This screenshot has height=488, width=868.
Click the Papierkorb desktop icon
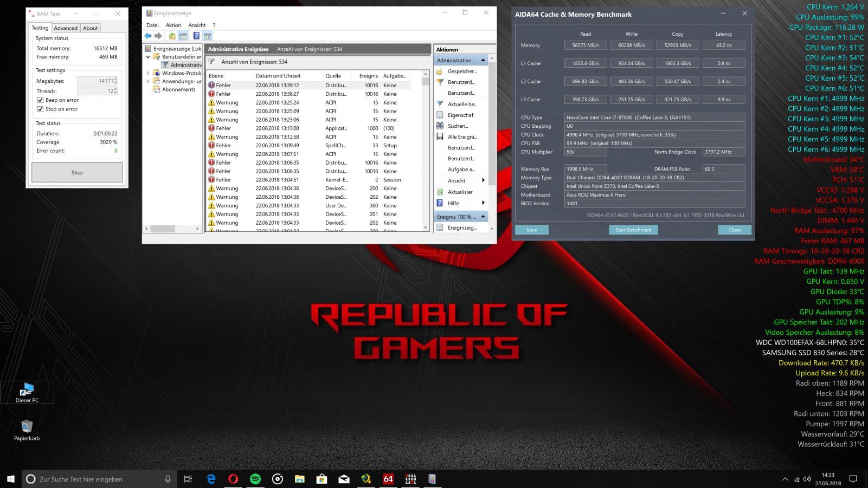click(x=27, y=431)
